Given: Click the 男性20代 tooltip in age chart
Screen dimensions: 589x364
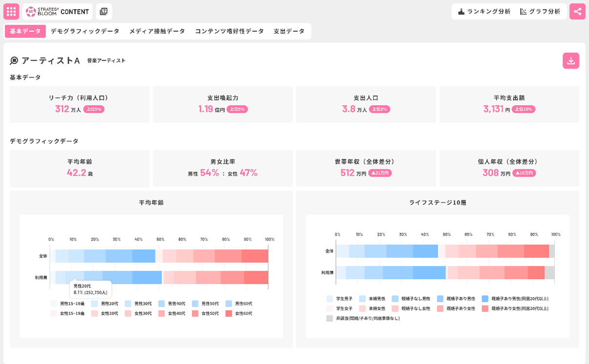Looking at the screenshot, I should (90, 289).
